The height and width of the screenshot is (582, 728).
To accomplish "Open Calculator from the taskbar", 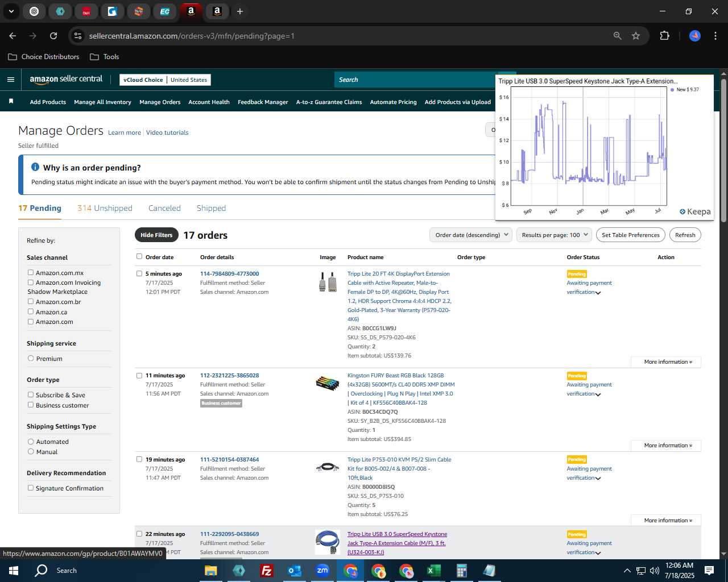I will [x=461, y=571].
